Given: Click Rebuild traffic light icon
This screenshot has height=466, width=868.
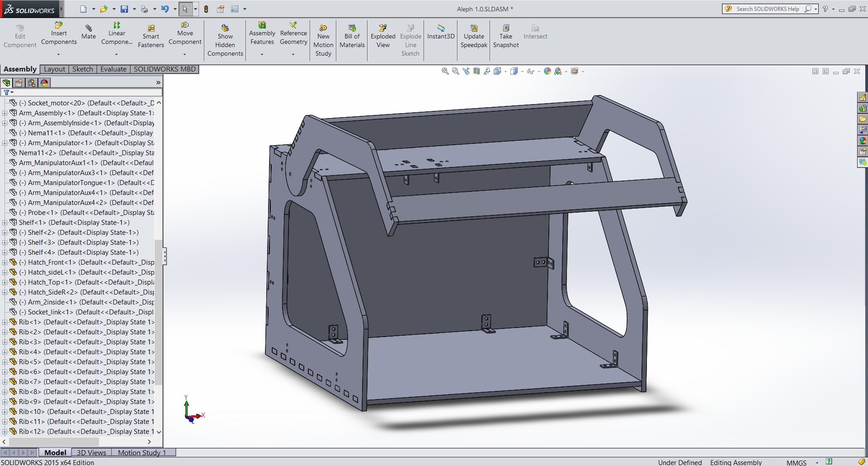Looking at the screenshot, I should [x=206, y=9].
